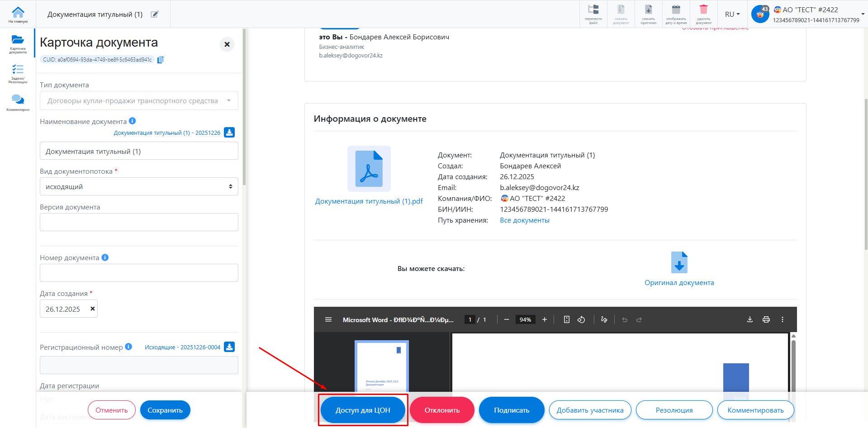Open the 'Все документы' storage link
Viewport: 868px width, 428px height.
[524, 220]
